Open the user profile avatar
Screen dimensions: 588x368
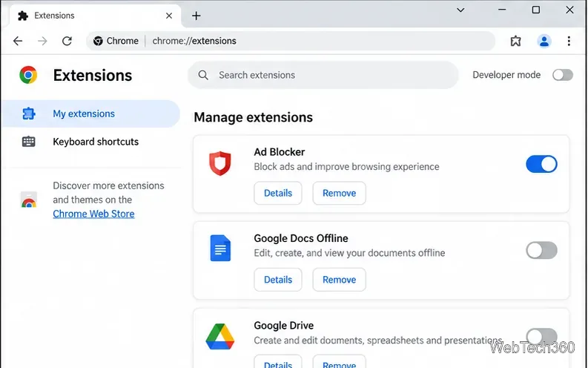pos(544,41)
